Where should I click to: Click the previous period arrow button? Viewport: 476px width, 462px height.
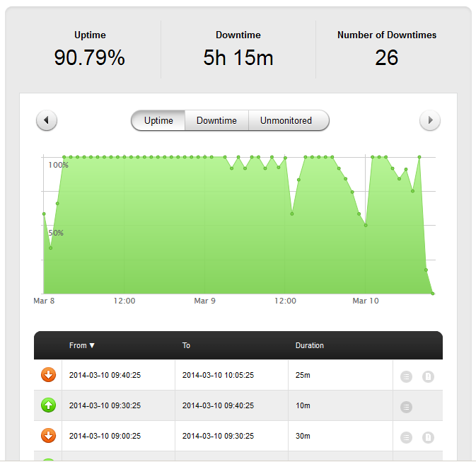coord(47,121)
